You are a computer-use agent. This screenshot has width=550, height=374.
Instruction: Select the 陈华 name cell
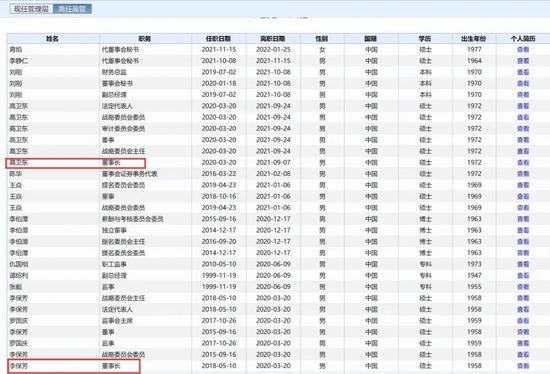[16, 174]
